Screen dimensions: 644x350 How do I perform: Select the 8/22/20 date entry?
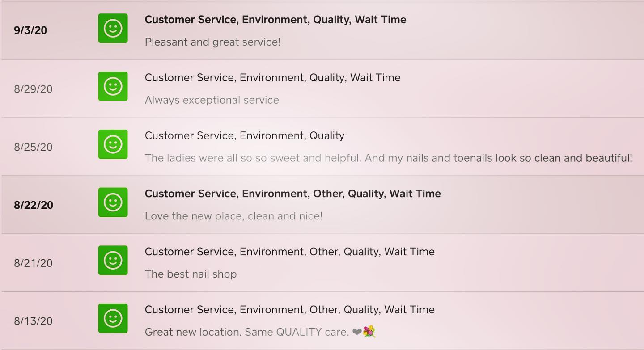point(34,205)
